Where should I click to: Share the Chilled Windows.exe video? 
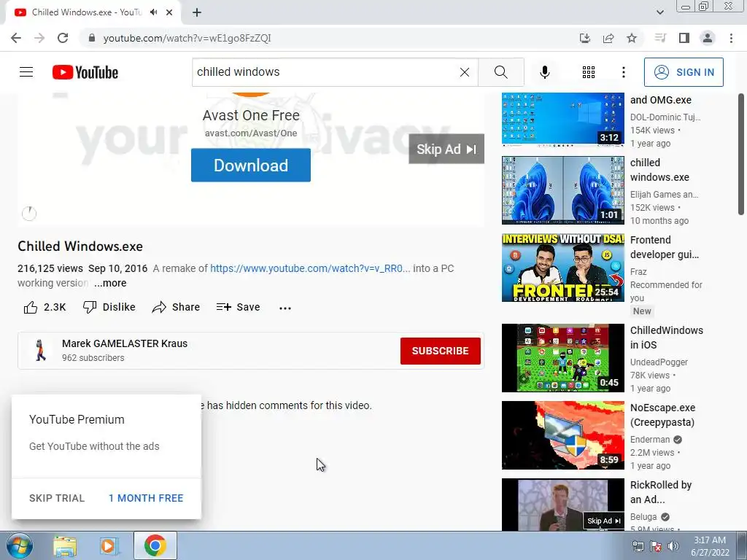pyautogui.click(x=176, y=307)
